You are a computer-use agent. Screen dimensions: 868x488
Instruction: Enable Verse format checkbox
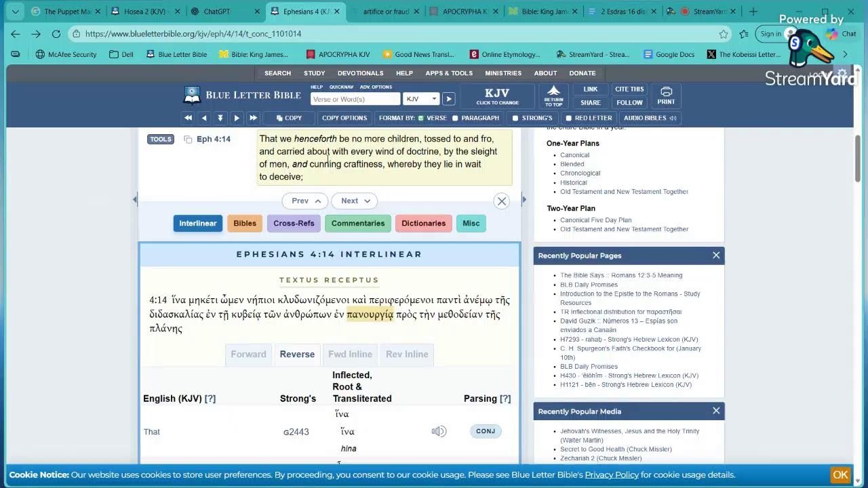pos(421,118)
